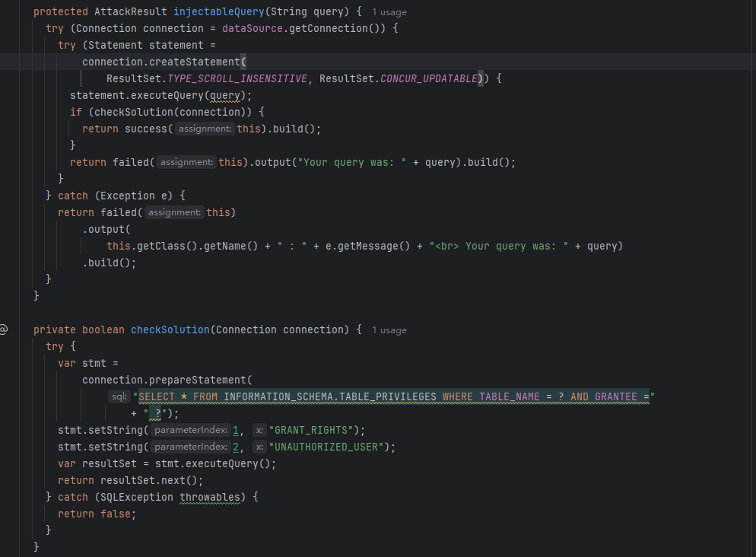The height and width of the screenshot is (557, 756).
Task: Click the prepareStatement method call
Action: 198,380
